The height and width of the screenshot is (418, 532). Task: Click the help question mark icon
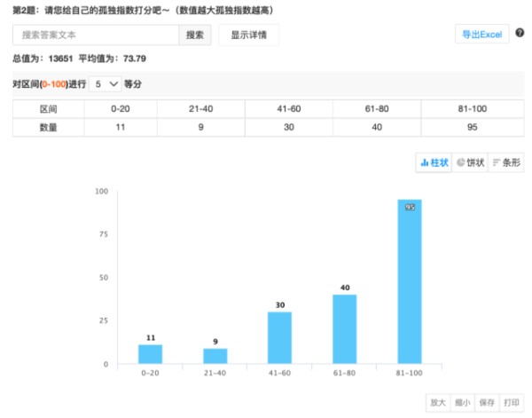pos(520,33)
